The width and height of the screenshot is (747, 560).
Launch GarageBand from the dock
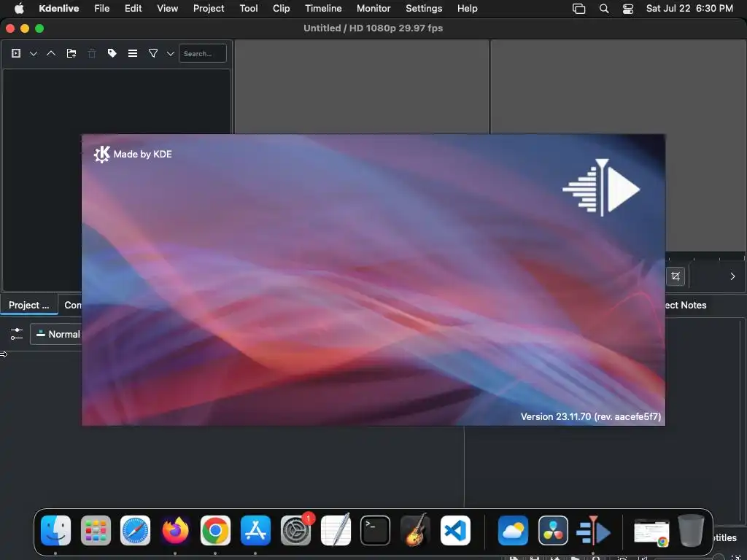click(415, 531)
